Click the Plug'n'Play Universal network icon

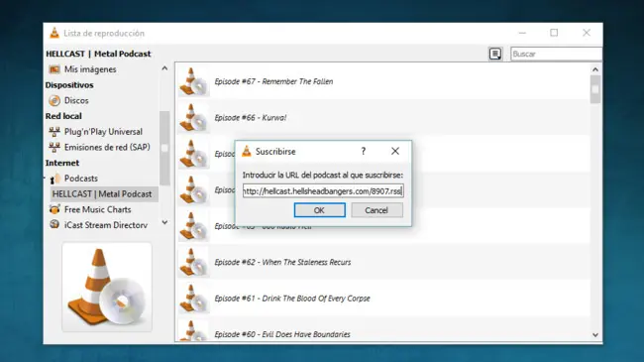point(54,132)
